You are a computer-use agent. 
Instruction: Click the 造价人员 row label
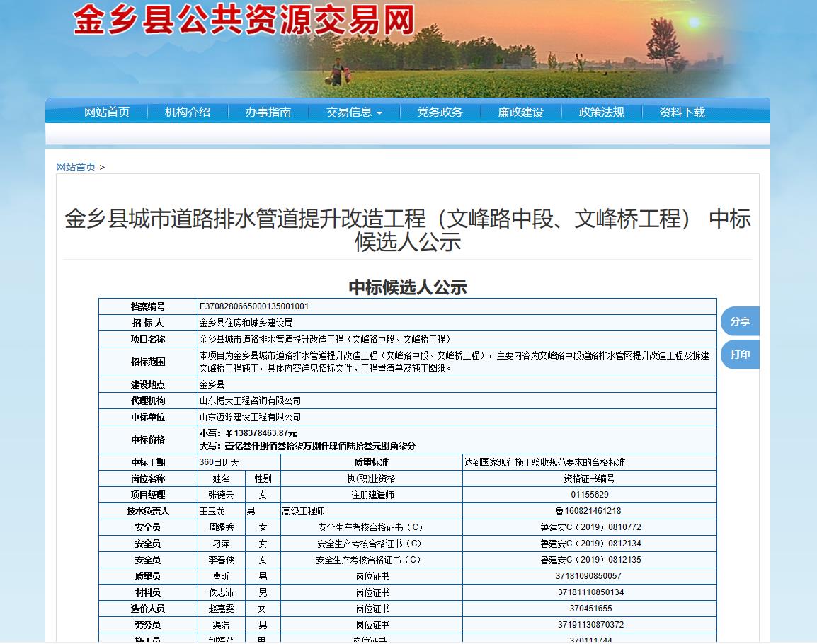pos(148,609)
